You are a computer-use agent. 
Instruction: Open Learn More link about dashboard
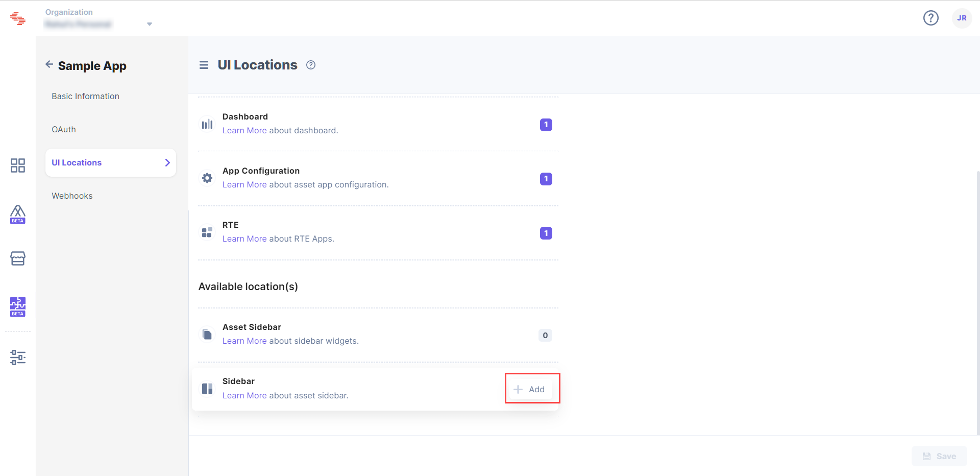click(244, 130)
